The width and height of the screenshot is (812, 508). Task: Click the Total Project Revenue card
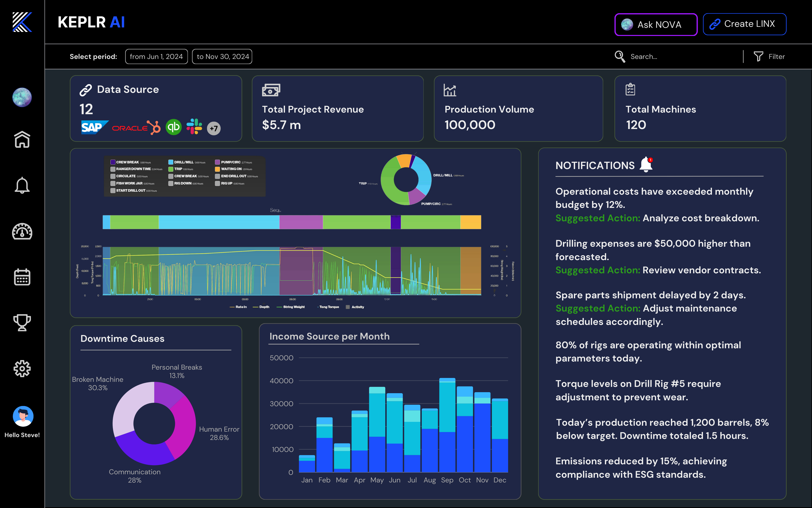click(338, 109)
